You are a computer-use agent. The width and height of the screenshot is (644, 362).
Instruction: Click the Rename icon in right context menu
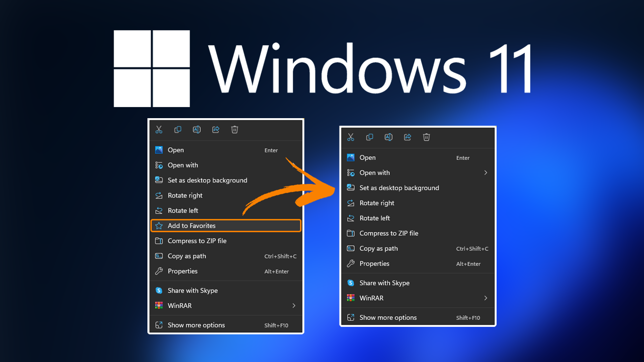coord(388,137)
